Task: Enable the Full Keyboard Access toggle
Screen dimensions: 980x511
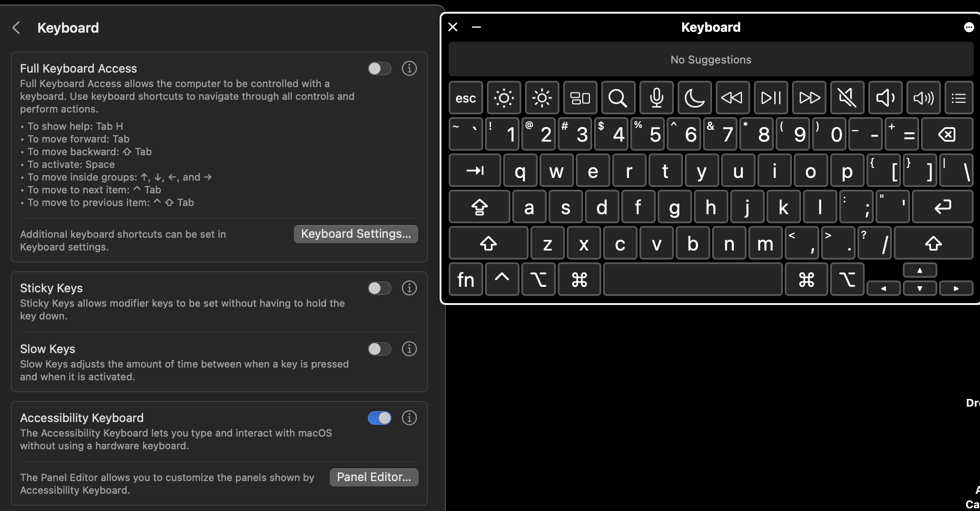Action: (x=379, y=69)
